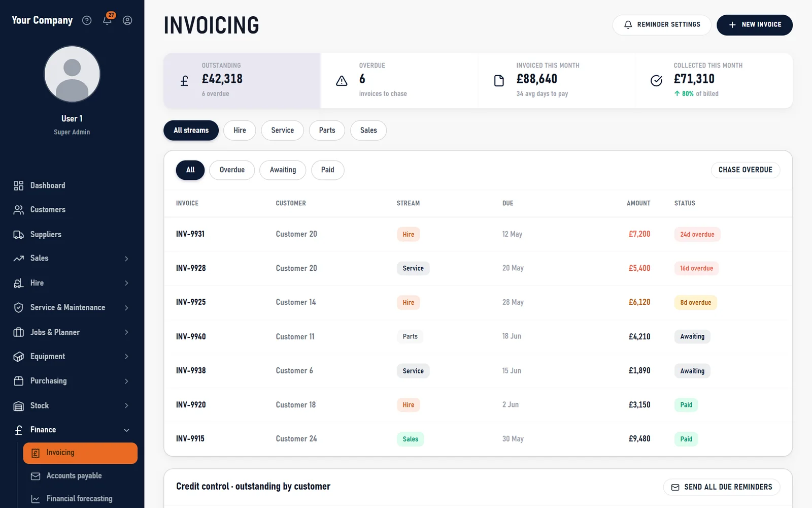Open invoice INV-9931
812x508 pixels.
[x=478, y=234]
